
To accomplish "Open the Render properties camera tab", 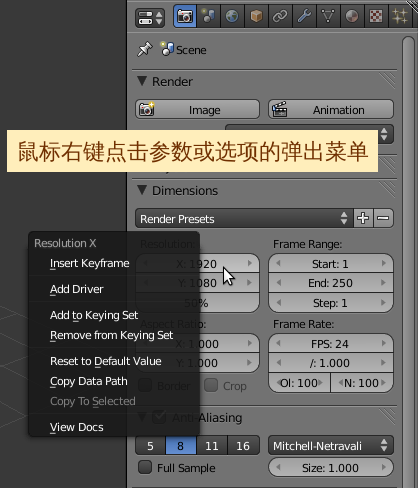I will click(185, 16).
